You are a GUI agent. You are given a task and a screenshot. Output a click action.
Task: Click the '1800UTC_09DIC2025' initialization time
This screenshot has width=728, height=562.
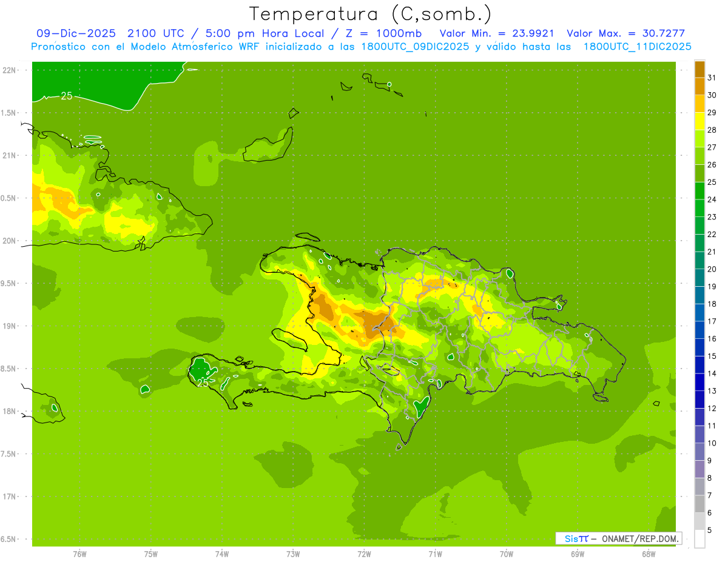416,47
